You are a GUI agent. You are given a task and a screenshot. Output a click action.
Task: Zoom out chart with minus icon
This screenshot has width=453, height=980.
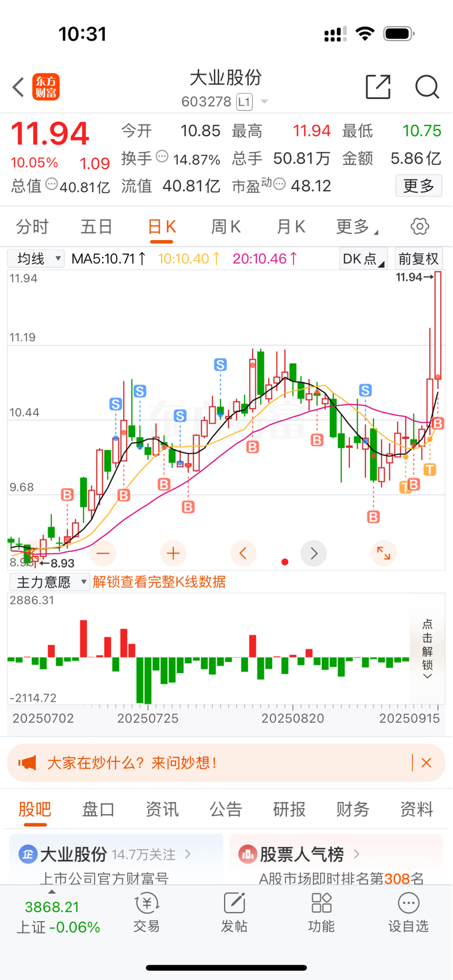pos(103,553)
